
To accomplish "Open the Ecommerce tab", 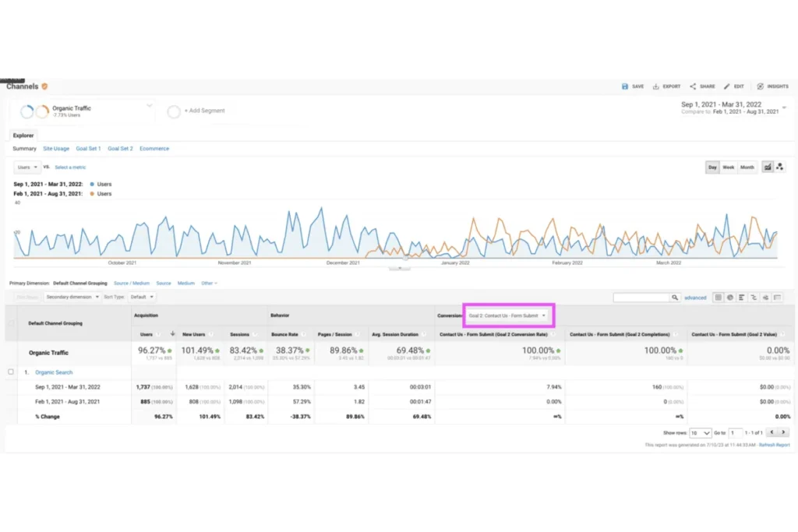I will point(154,148).
